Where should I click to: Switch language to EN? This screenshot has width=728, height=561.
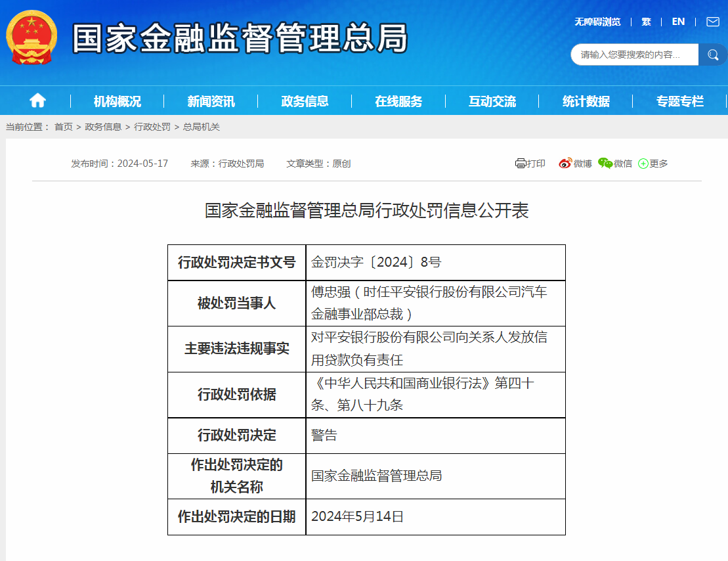[678, 22]
